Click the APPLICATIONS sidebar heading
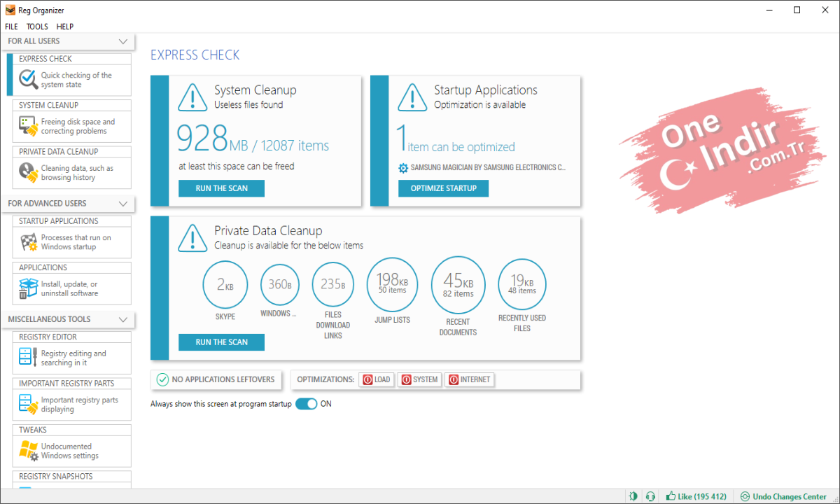This screenshot has height=504, width=840. click(x=43, y=267)
